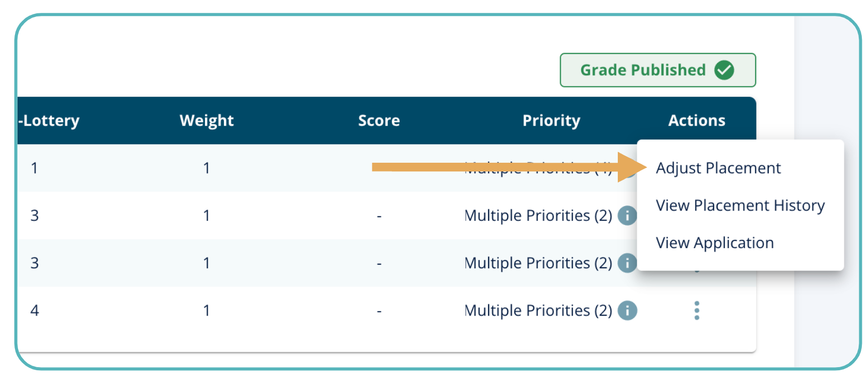868x379 pixels.
Task: Click the info icon in the second row
Action: [x=627, y=215]
